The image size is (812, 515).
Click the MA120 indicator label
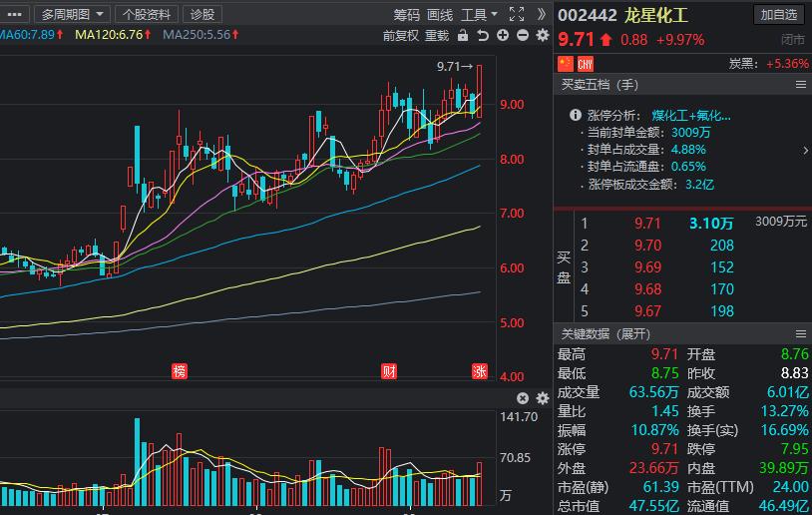click(x=113, y=35)
